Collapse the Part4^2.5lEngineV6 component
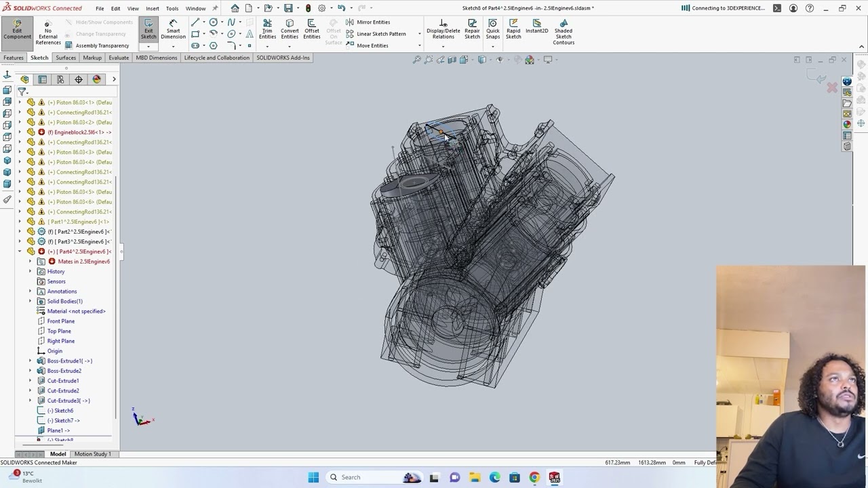 20,251
